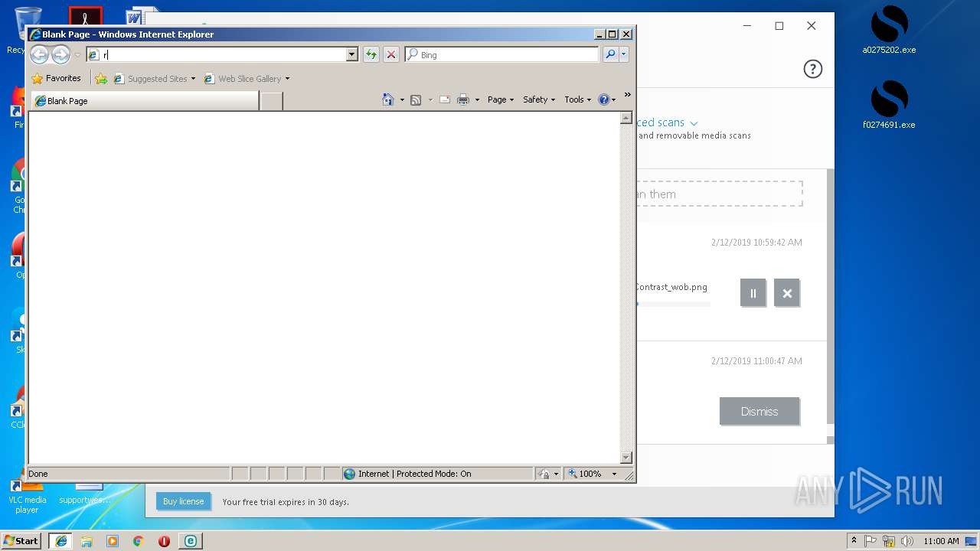Image resolution: width=980 pixels, height=551 pixels.
Task: Open f0274691.exe desktop icon
Action: (889, 105)
